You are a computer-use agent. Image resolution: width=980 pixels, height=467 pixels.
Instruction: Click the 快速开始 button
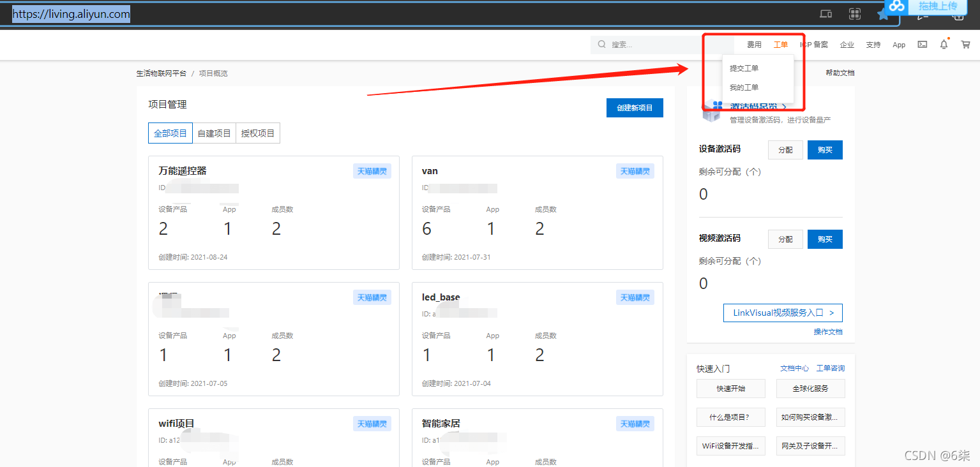pyautogui.click(x=731, y=389)
